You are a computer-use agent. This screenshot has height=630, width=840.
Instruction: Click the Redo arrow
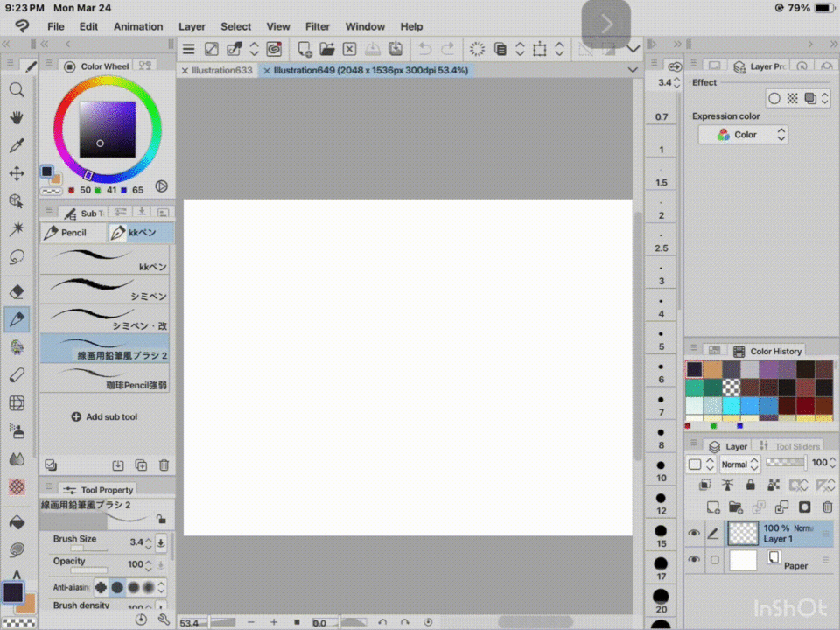point(447,49)
